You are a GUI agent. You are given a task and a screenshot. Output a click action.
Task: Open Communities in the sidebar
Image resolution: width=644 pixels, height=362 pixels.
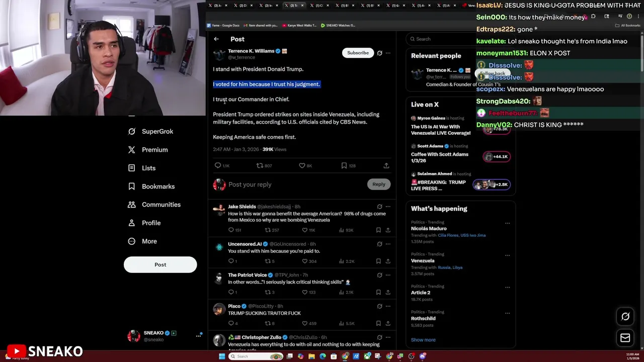pyautogui.click(x=154, y=205)
